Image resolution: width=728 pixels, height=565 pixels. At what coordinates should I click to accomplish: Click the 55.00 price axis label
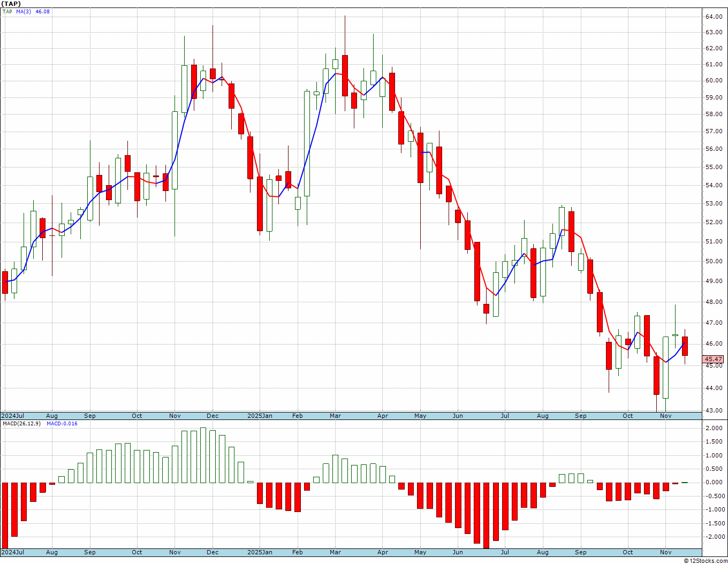[714, 167]
